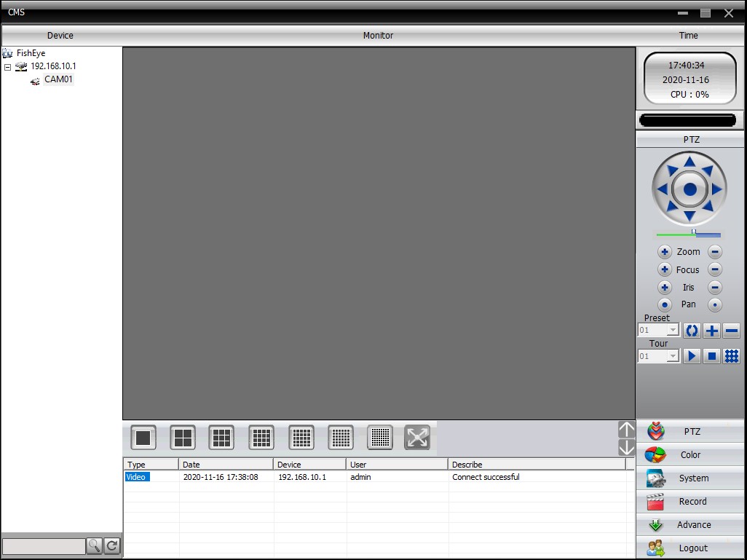Collapse the 192.168.10.1 device node
Image resolution: width=747 pixels, height=560 pixels.
point(8,66)
